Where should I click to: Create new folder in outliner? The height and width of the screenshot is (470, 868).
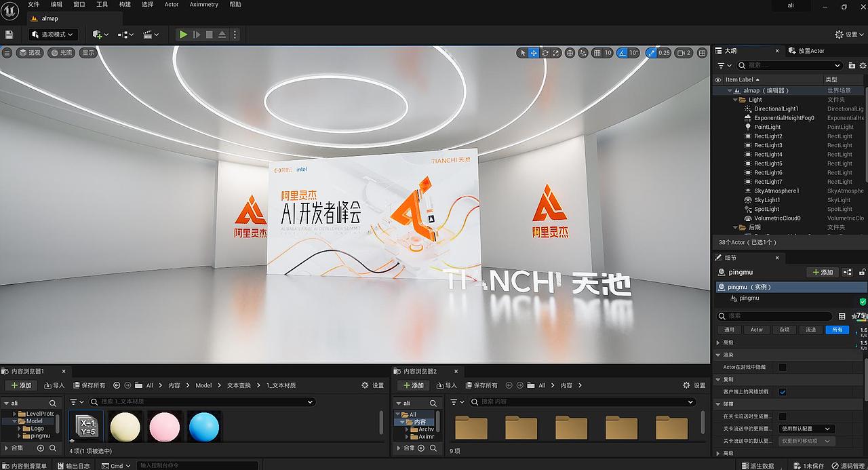852,65
